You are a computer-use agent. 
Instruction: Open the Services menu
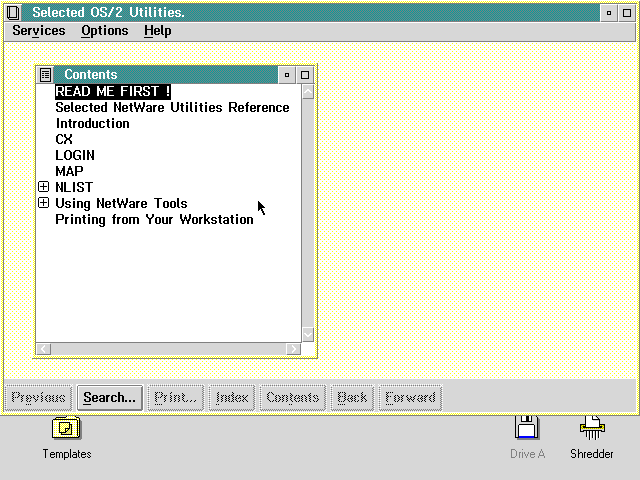(38, 31)
